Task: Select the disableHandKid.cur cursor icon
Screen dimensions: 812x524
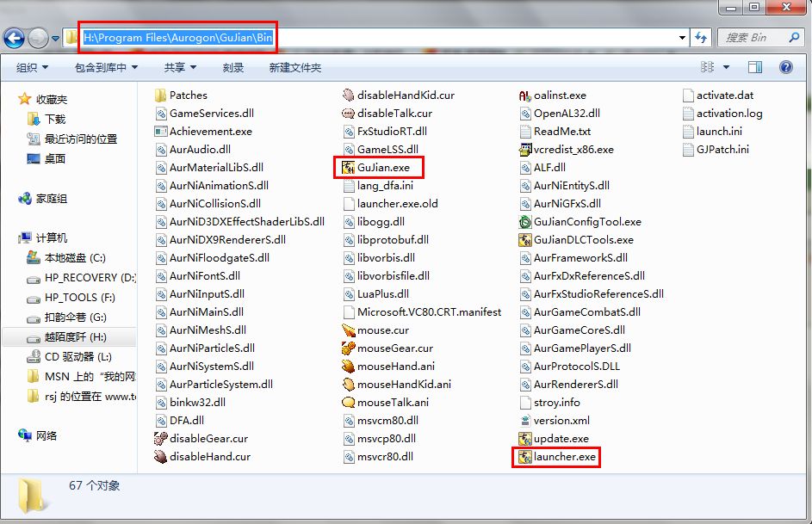Action: click(x=348, y=96)
